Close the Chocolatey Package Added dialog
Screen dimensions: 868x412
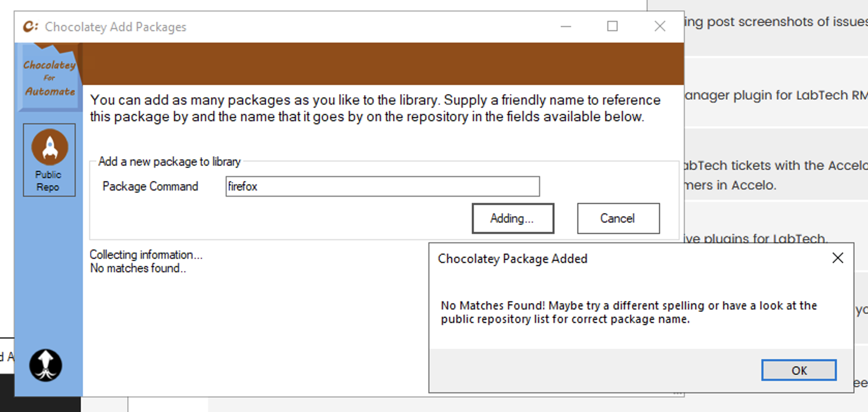(x=837, y=258)
